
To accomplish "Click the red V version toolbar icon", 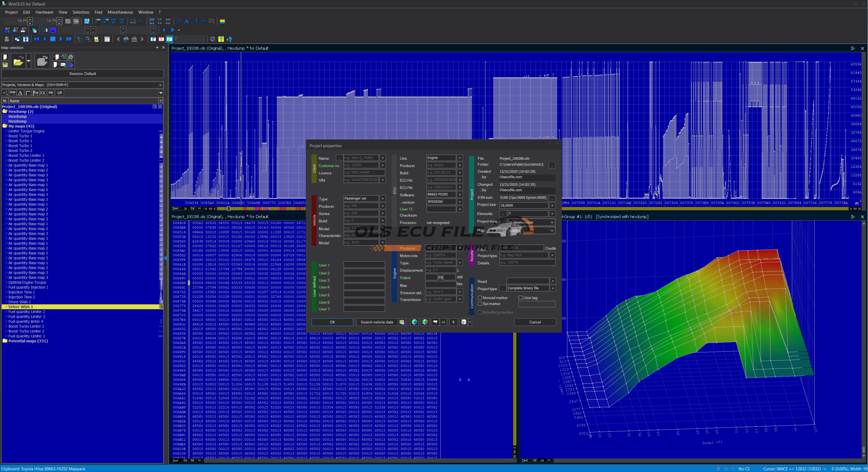I will (161, 39).
